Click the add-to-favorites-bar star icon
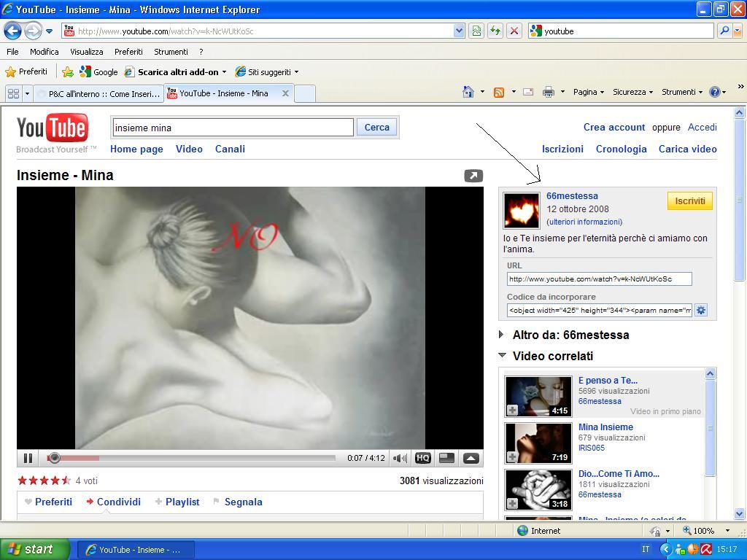747x560 pixels. (68, 72)
